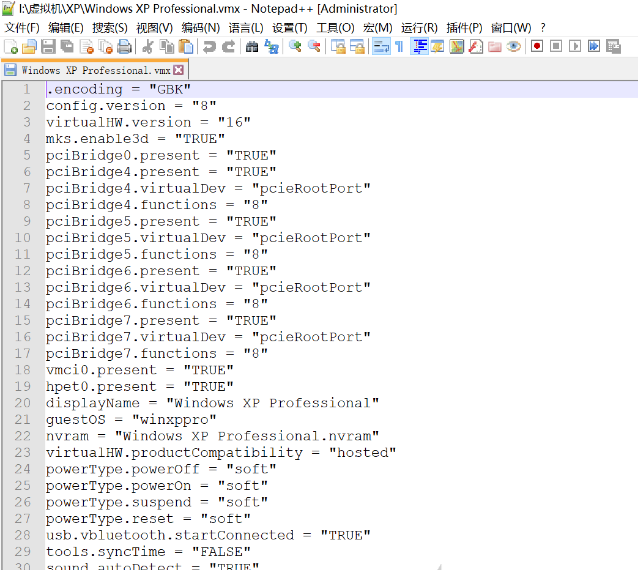Viewport: 638px width, 570px height.
Task: Undo the last edit from the toolbar
Action: 209,46
